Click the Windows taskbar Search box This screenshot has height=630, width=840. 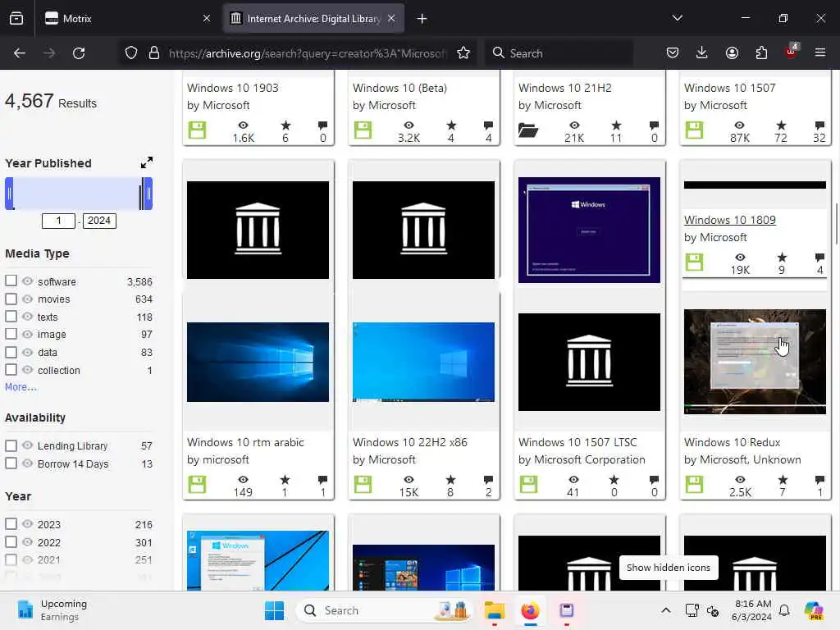(384, 610)
